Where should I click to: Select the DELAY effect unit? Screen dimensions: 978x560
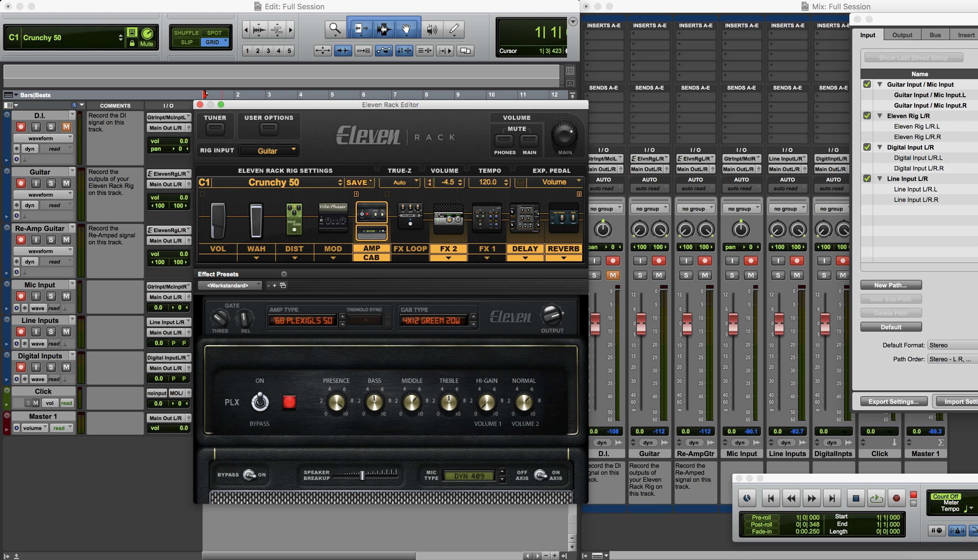pos(525,218)
